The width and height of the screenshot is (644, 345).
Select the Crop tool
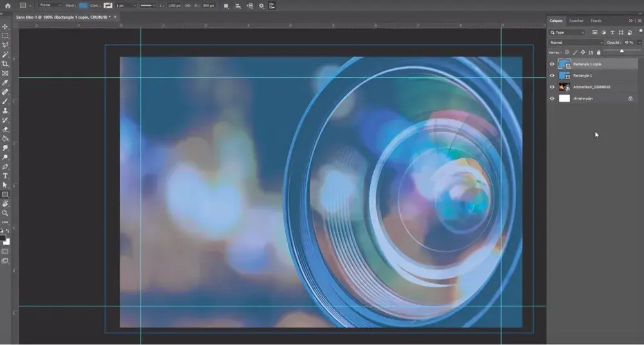(5, 64)
